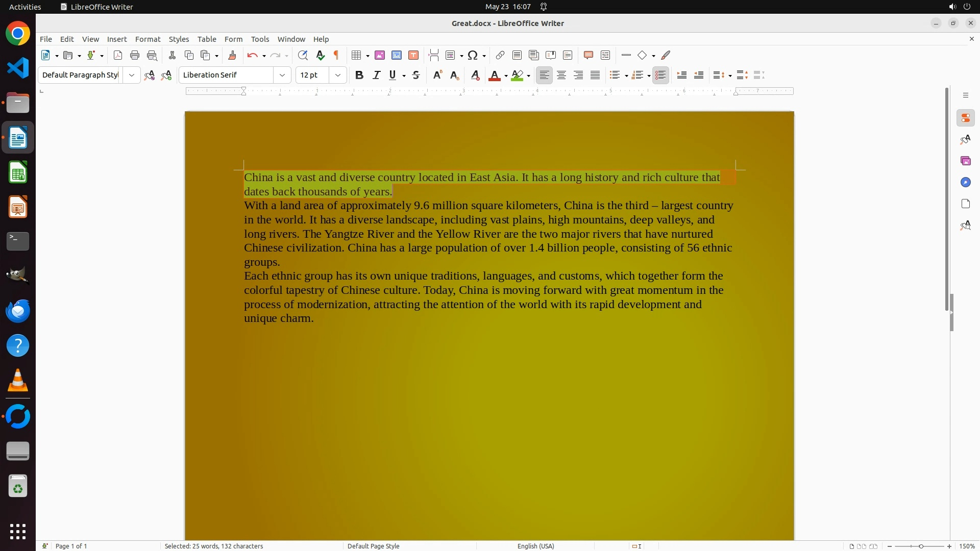Insert a special character with Omega icon
The width and height of the screenshot is (980, 551).
[473, 55]
